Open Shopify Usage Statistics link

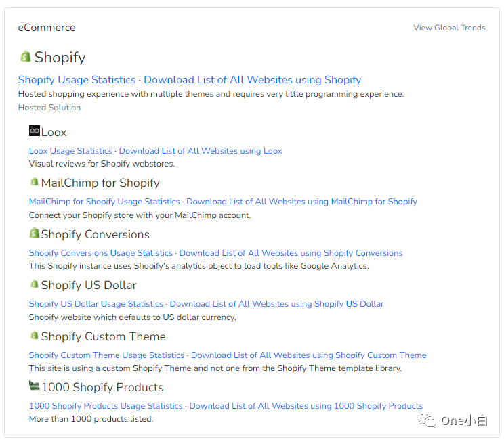pos(77,80)
